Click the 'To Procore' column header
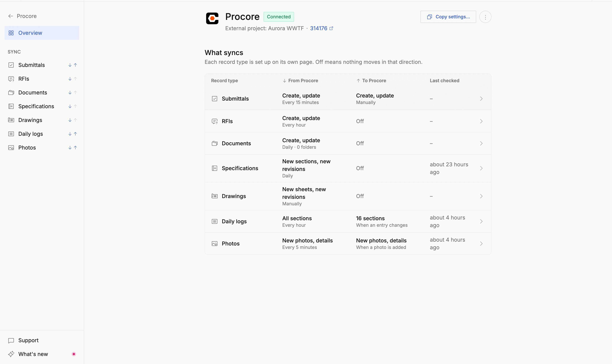 [x=371, y=81]
